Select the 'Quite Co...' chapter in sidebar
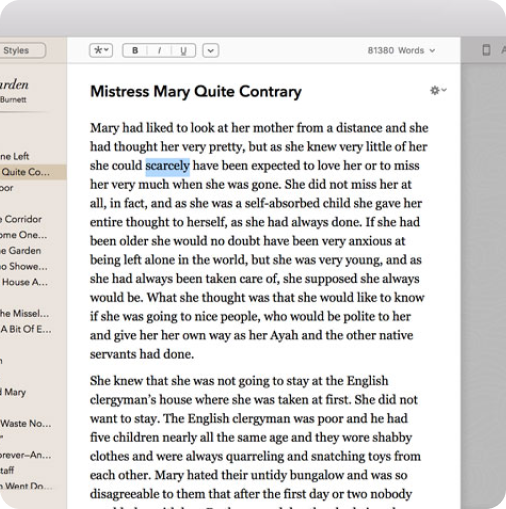 33,172
